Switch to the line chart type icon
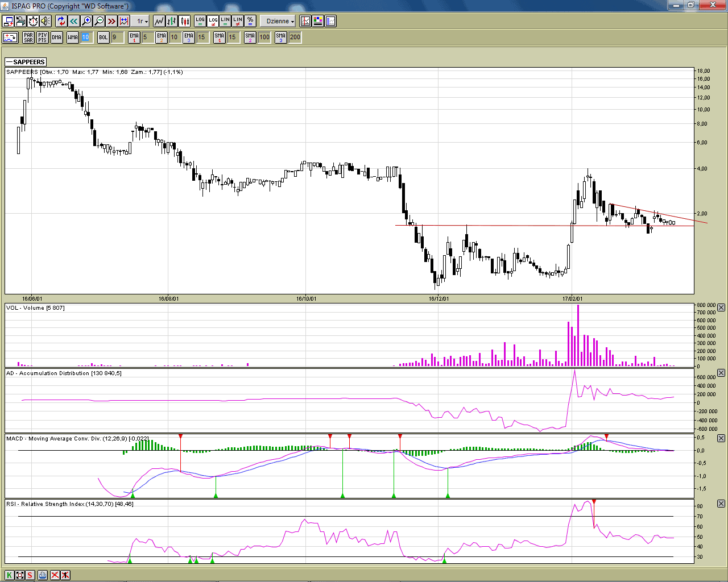Screen dimensions: 728x582 click(x=159, y=21)
